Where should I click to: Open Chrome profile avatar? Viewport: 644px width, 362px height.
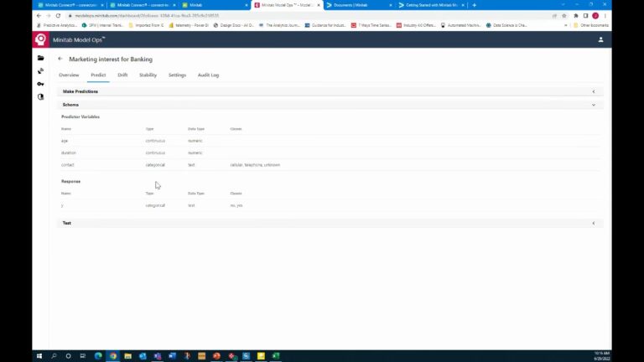pos(595,16)
